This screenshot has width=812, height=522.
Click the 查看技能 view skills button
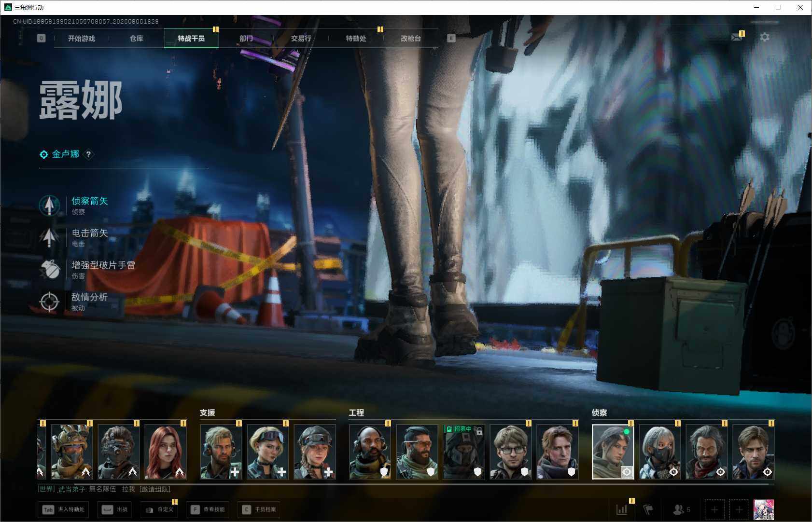[x=208, y=509]
